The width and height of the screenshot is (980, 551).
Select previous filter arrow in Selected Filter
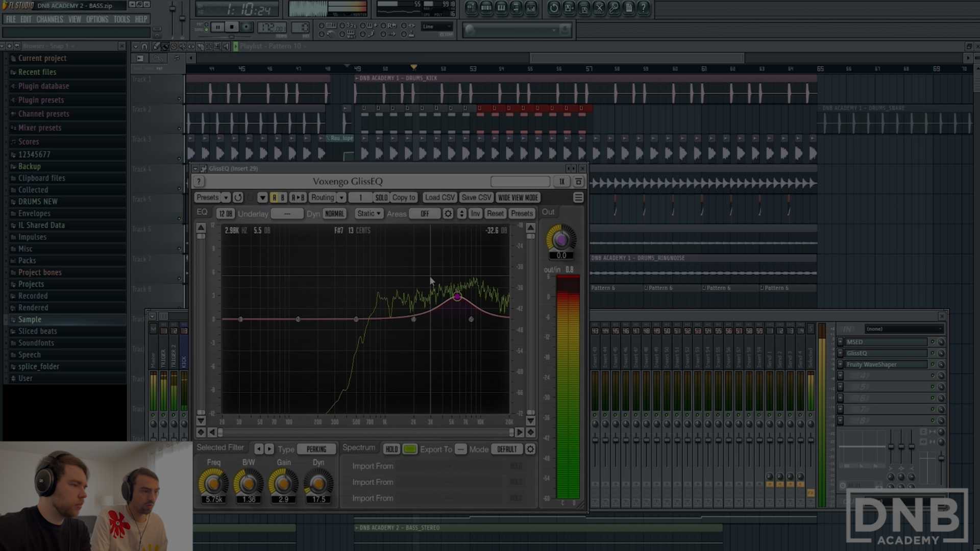point(259,449)
